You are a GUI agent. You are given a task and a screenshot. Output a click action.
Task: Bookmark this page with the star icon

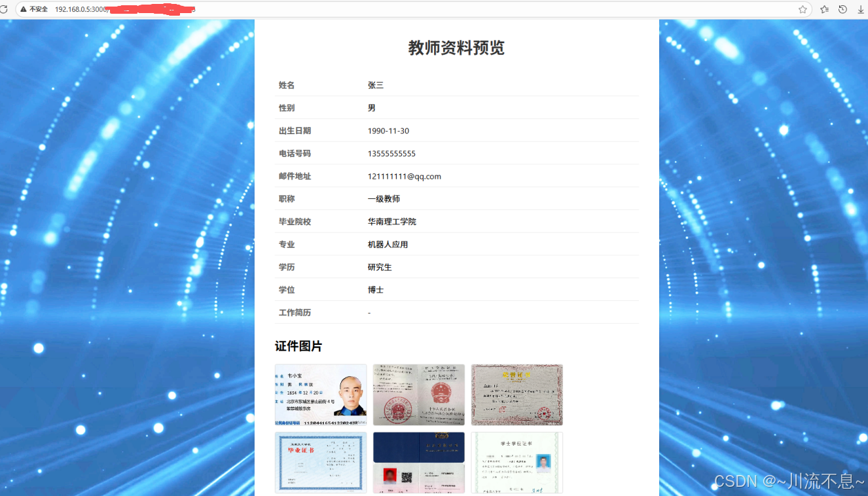803,9
